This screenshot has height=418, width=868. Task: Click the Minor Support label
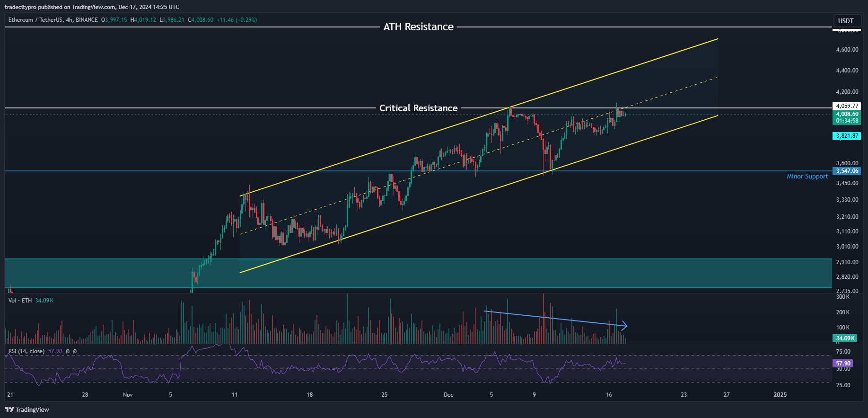coord(807,177)
